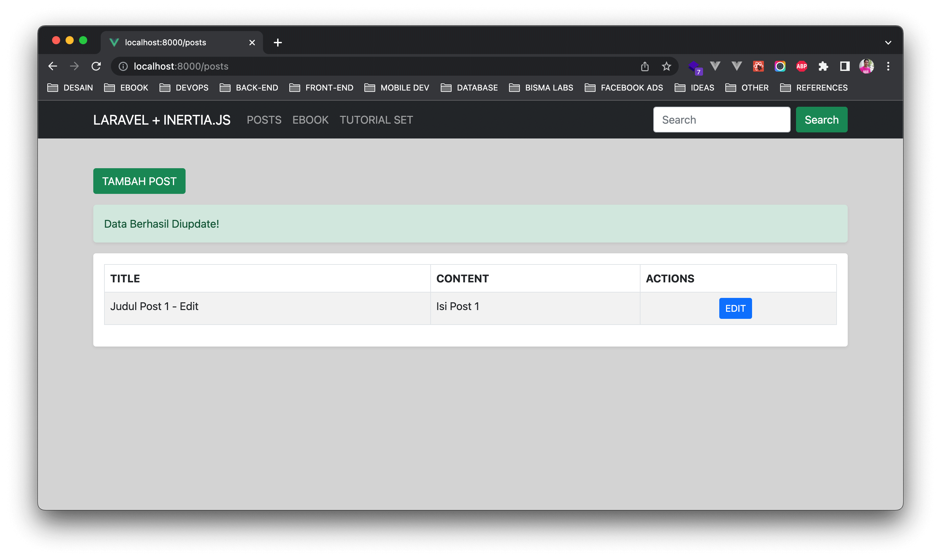Click the site info icon
941x560 pixels.
coord(123,67)
